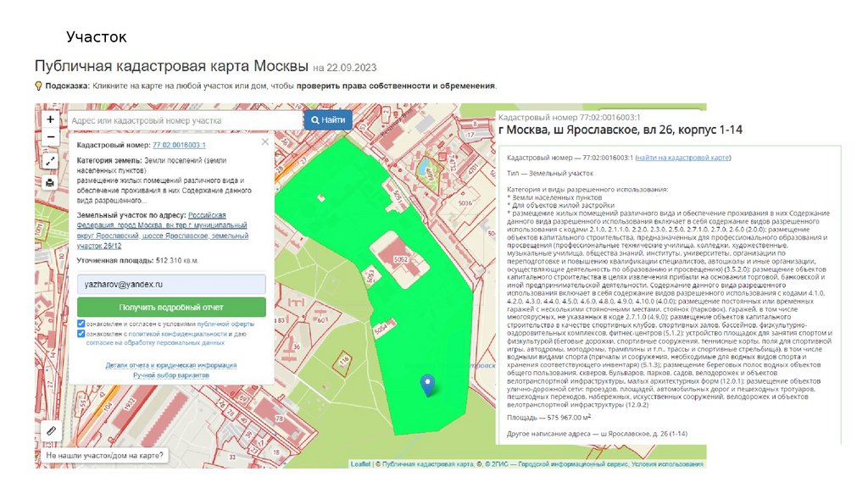
Task: Click building 5052 on the map
Action: (400, 259)
